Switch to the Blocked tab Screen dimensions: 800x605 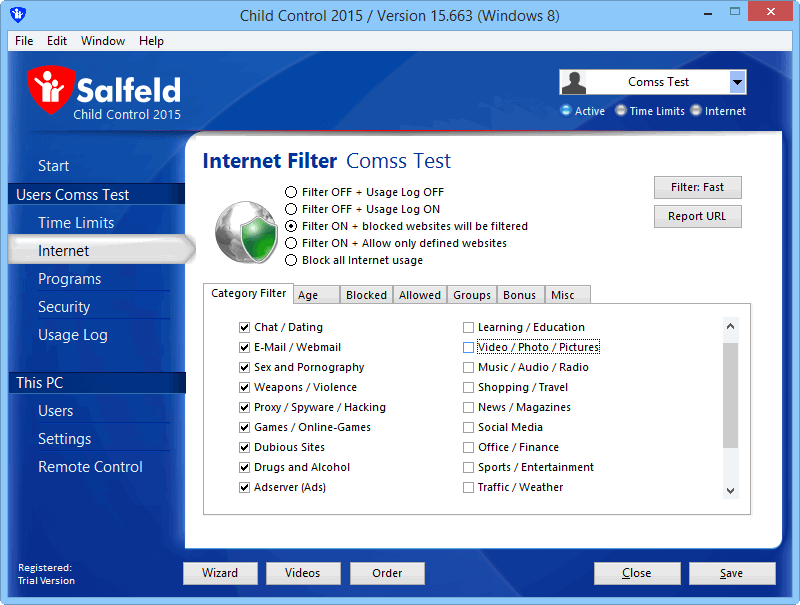[x=366, y=295]
